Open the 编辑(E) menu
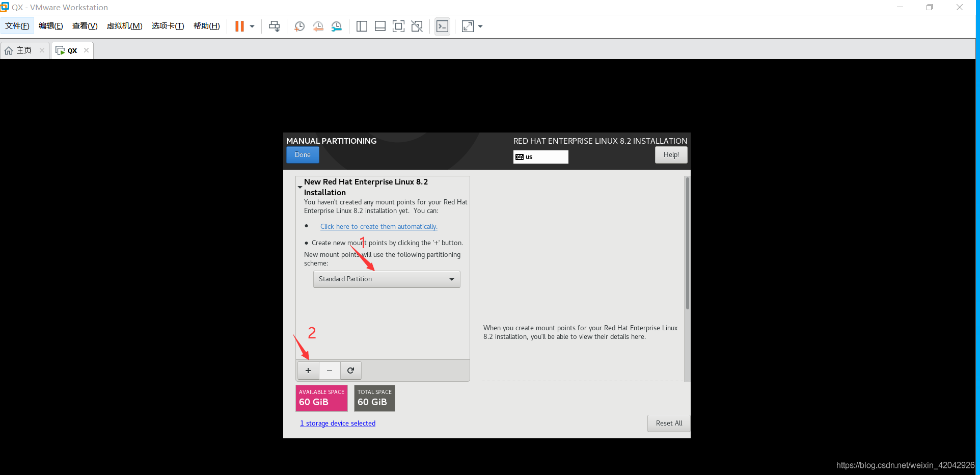 51,26
